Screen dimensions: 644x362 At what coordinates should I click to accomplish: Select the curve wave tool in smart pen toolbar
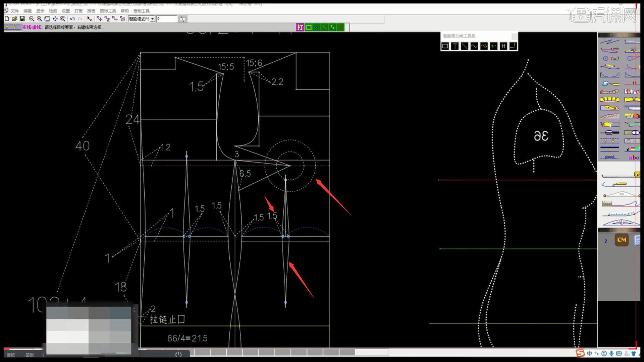point(474,46)
